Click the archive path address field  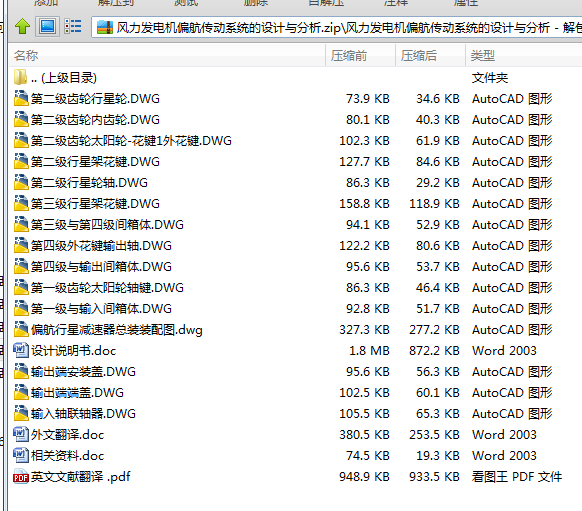337,27
